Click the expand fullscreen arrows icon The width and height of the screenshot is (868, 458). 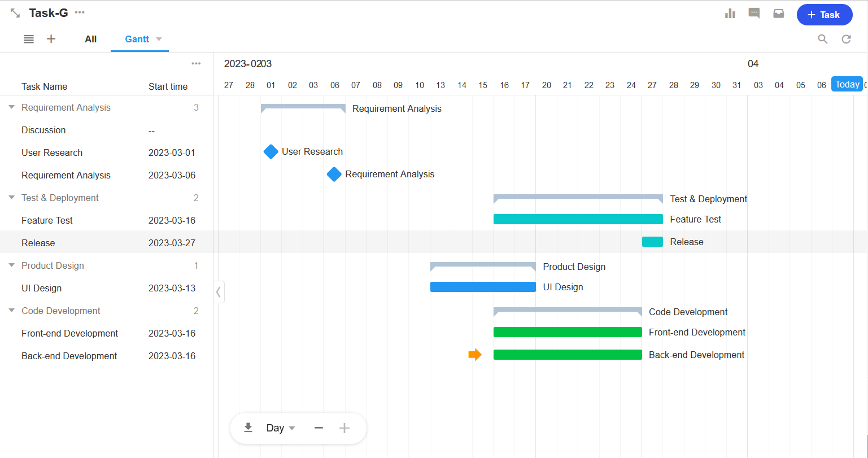(x=15, y=13)
